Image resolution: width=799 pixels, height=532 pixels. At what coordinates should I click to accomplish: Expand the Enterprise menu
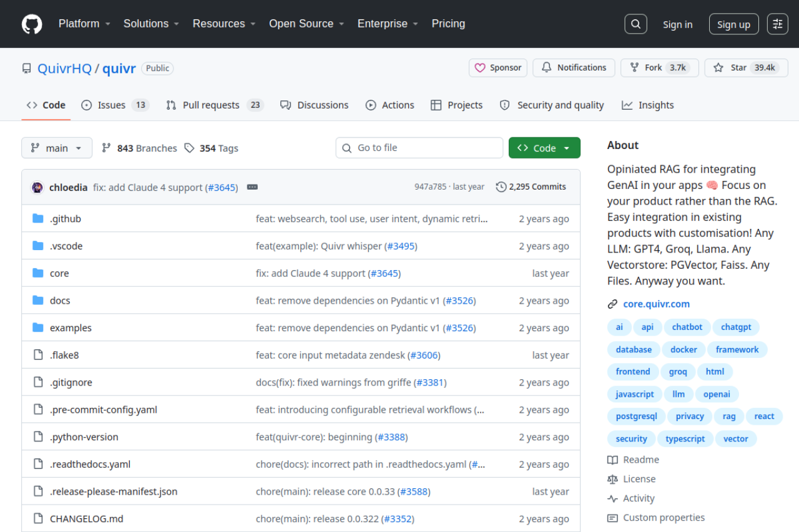388,24
